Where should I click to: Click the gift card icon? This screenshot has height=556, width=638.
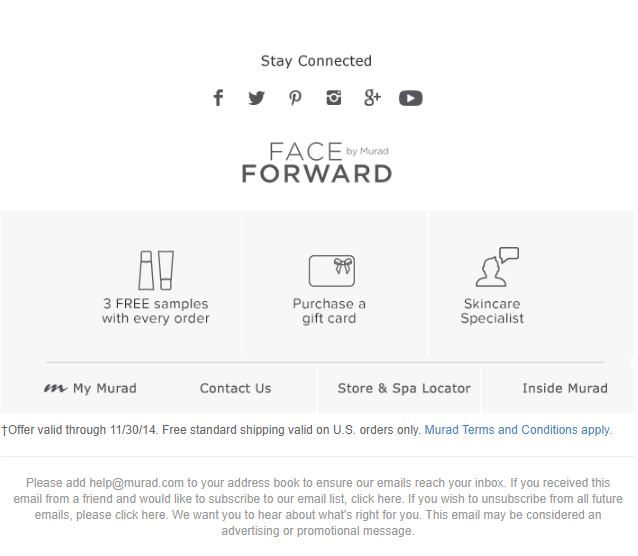click(332, 271)
